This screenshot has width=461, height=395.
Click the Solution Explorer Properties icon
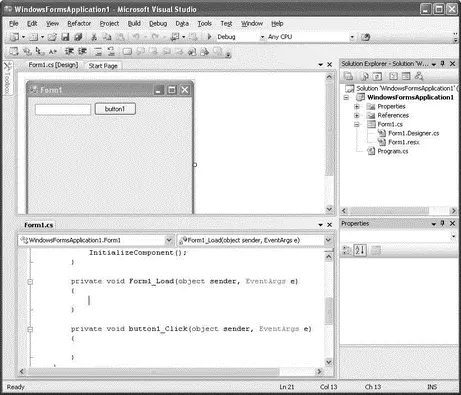348,76
